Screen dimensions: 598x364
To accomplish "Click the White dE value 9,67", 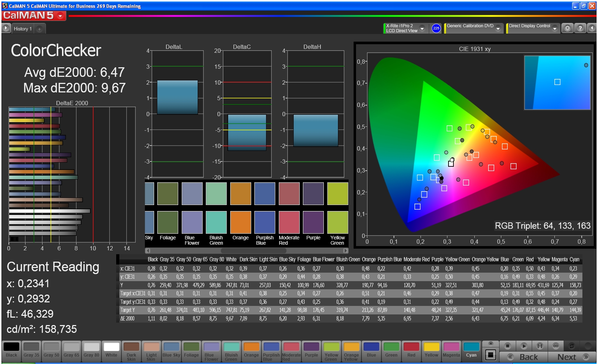I will [x=230, y=318].
